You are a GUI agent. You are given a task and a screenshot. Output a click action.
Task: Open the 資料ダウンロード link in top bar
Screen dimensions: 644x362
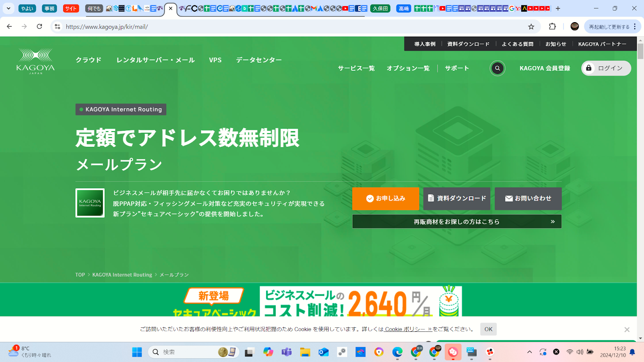pos(469,44)
